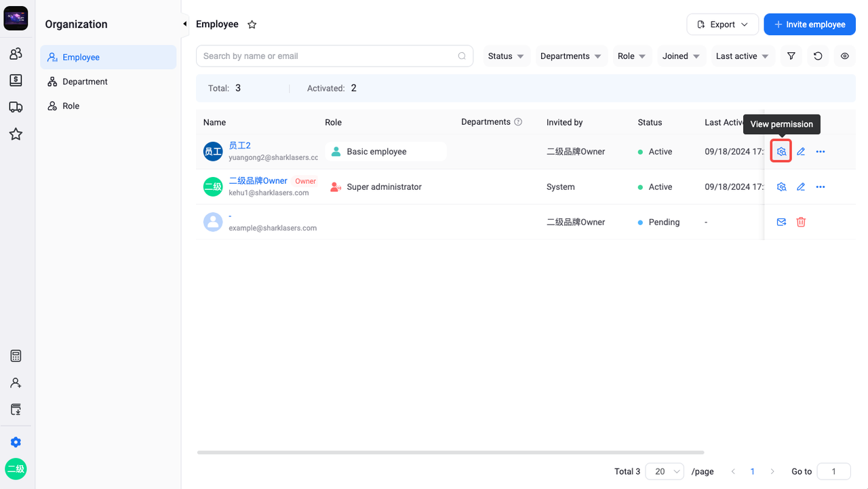Focus the search by name or email field
The image size is (868, 489).
(335, 56)
